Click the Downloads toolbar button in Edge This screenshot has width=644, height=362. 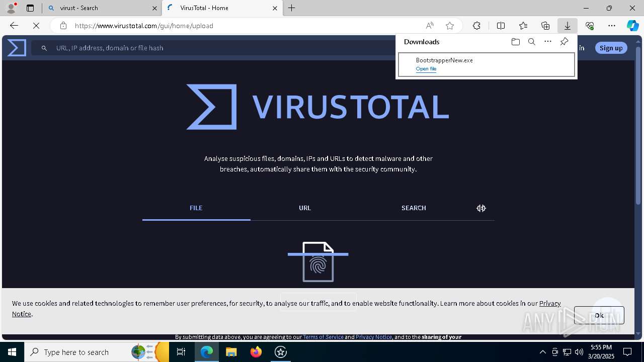pyautogui.click(x=567, y=26)
